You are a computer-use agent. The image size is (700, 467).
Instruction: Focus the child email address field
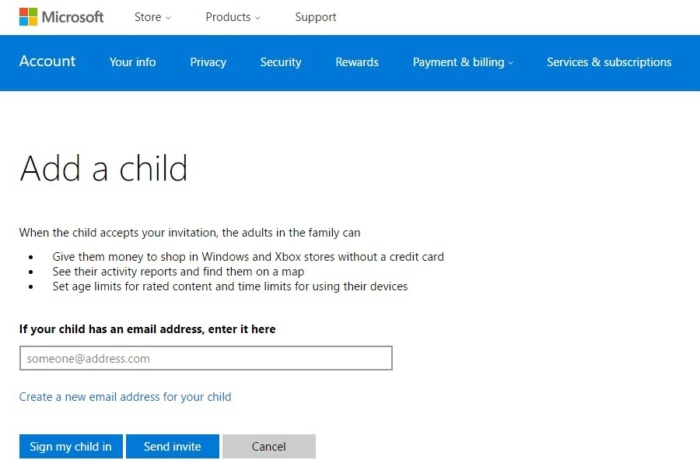pyautogui.click(x=205, y=358)
